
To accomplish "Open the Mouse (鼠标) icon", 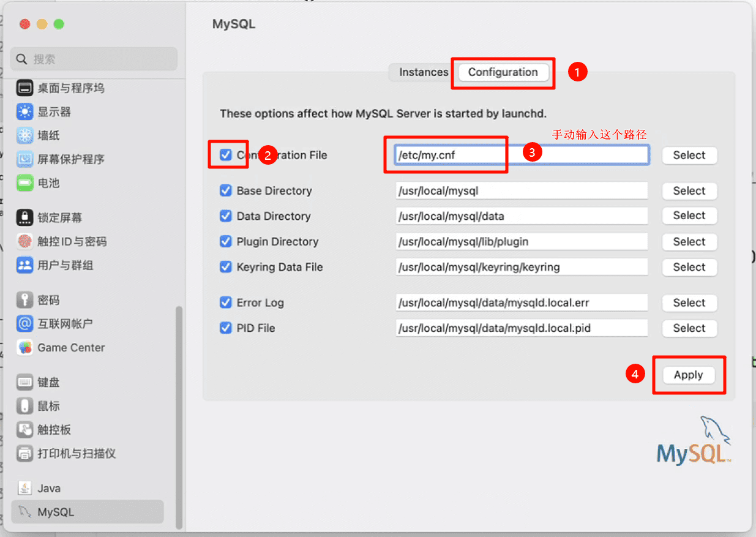I will click(24, 406).
